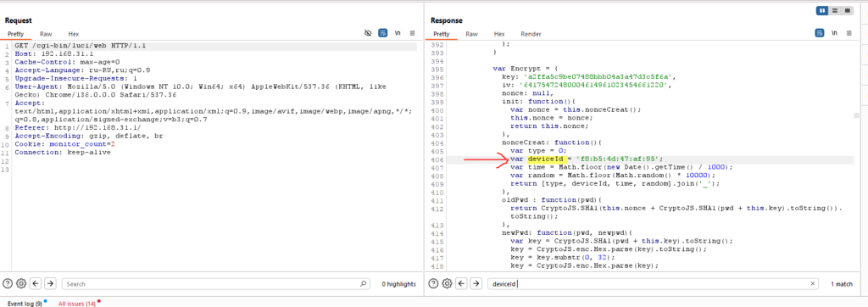This screenshot has width=868, height=307.
Task: Open search settings gear in Response panel
Action: pyautogui.click(x=447, y=284)
